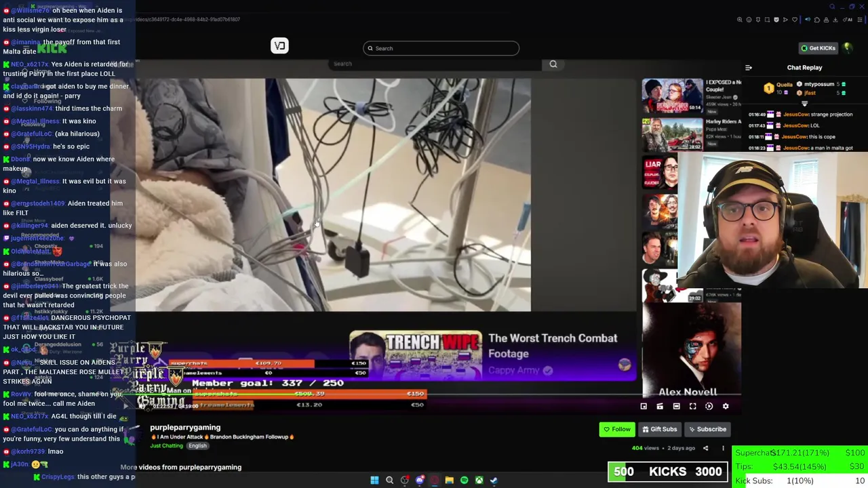Click the share icon next to views
This screenshot has width=868, height=488.
pyautogui.click(x=705, y=448)
